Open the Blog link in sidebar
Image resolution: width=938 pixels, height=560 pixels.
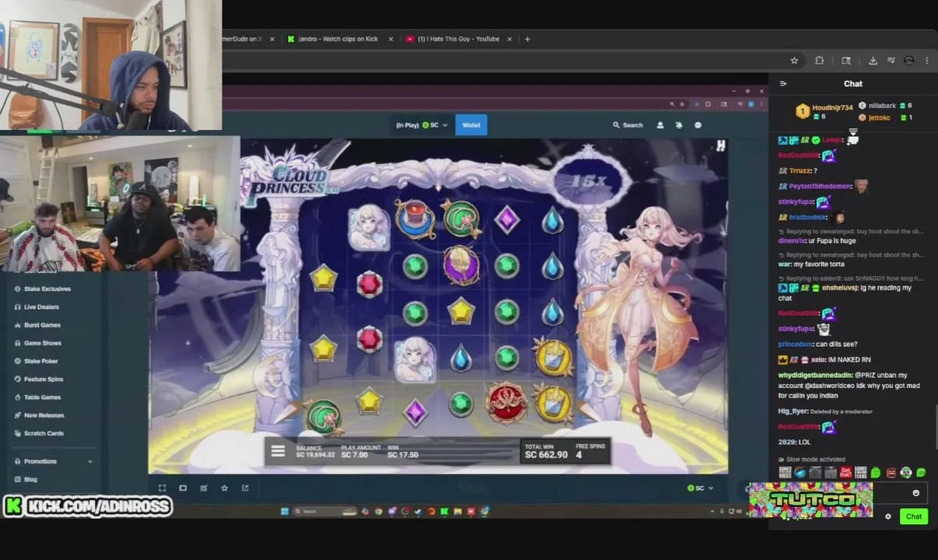pos(30,479)
